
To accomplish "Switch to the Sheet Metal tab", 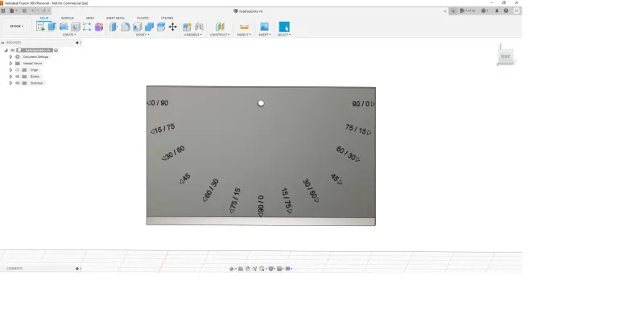I will coord(115,18).
